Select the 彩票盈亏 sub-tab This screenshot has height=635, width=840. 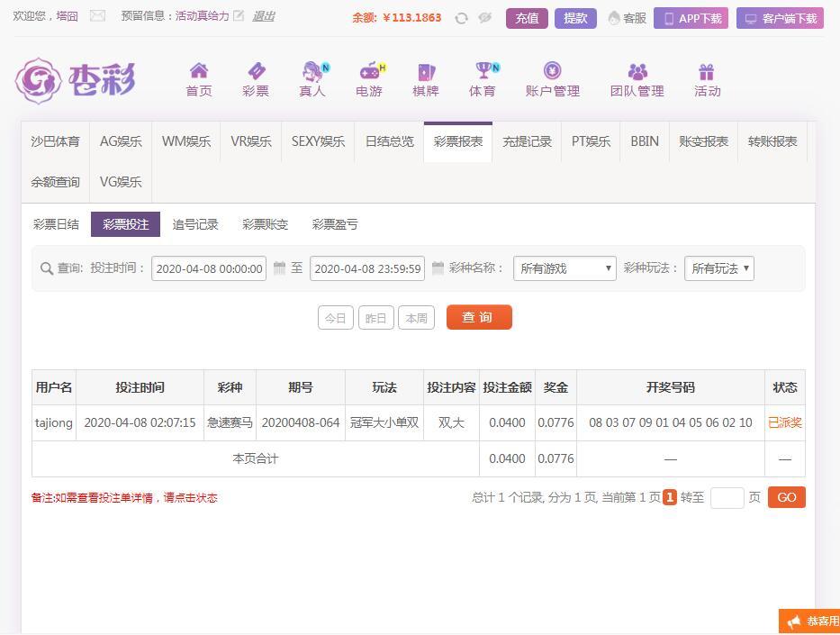[x=335, y=224]
